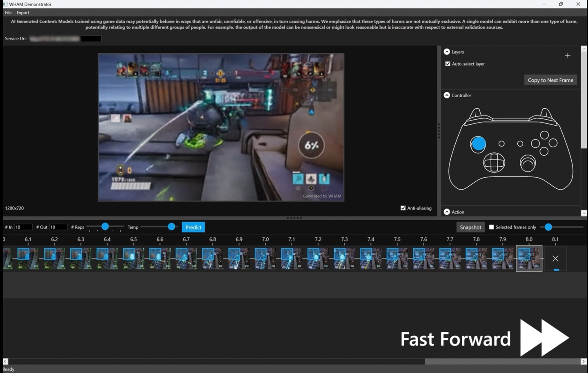
Task: Restore down the WHAM Demonstrator window
Action: pos(561,4)
